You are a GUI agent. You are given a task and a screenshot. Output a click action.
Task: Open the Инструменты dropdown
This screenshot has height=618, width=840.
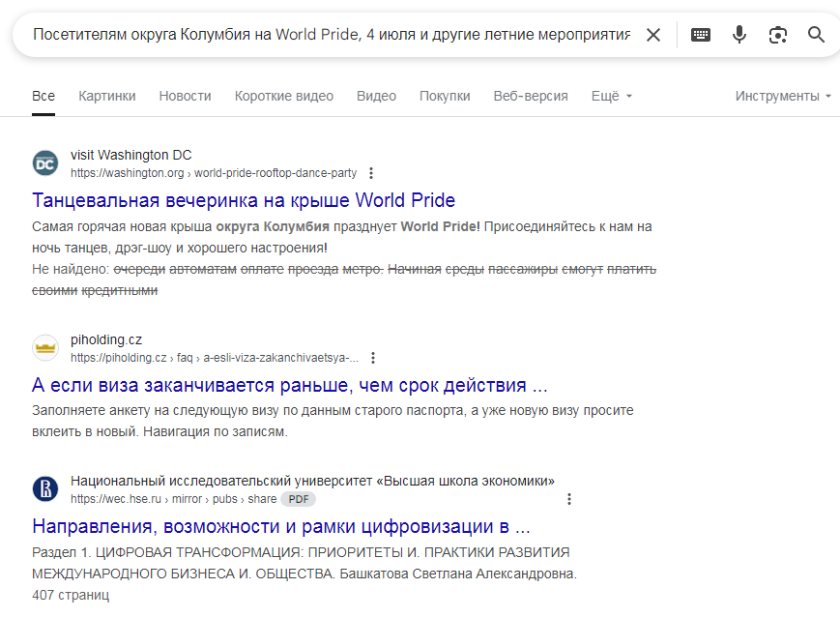[x=783, y=96]
